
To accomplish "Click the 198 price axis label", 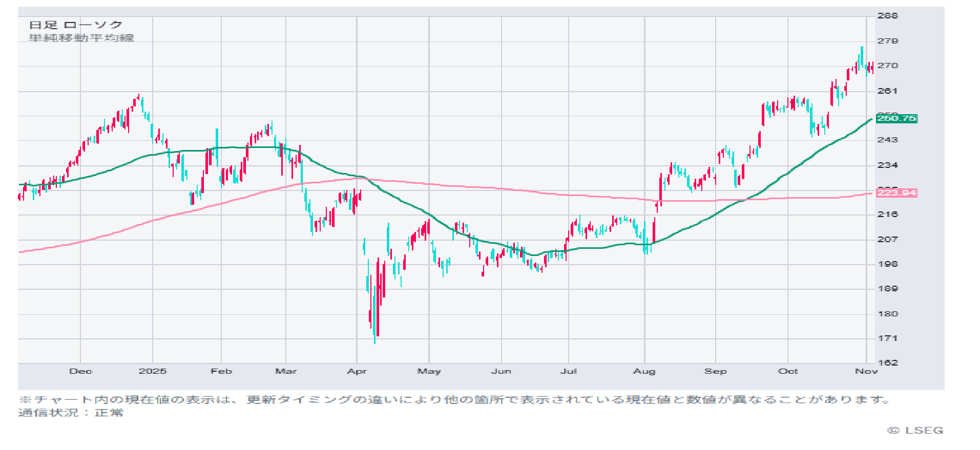I will [887, 264].
